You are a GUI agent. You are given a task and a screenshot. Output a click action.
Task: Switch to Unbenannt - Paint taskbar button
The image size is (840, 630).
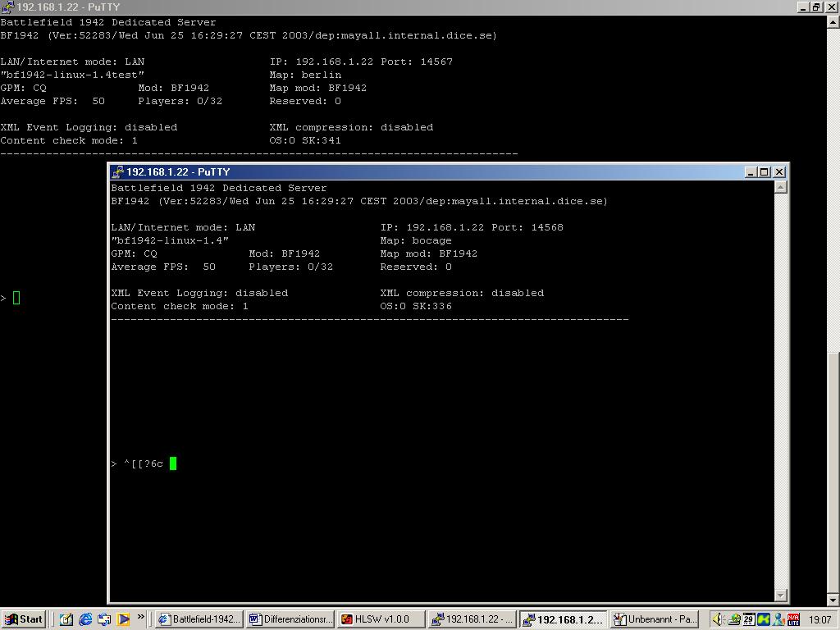655,619
